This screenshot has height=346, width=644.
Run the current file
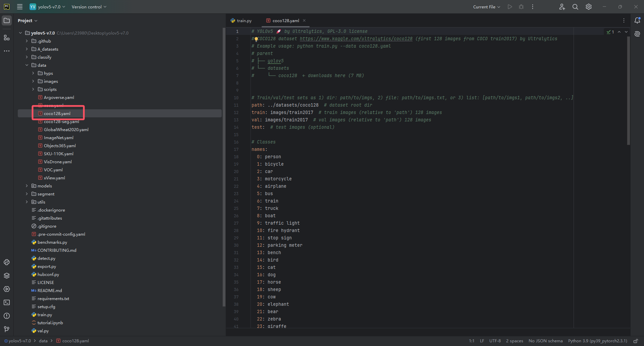pyautogui.click(x=510, y=7)
